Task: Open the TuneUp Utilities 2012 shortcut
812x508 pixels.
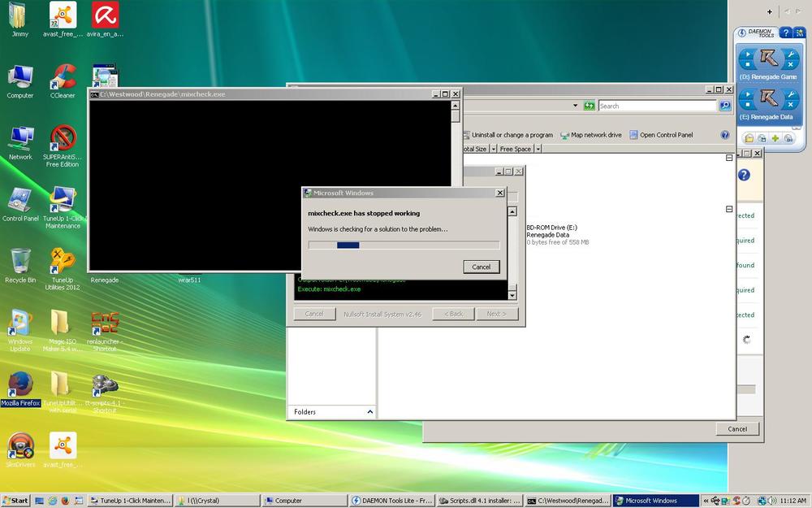Action: (x=63, y=268)
